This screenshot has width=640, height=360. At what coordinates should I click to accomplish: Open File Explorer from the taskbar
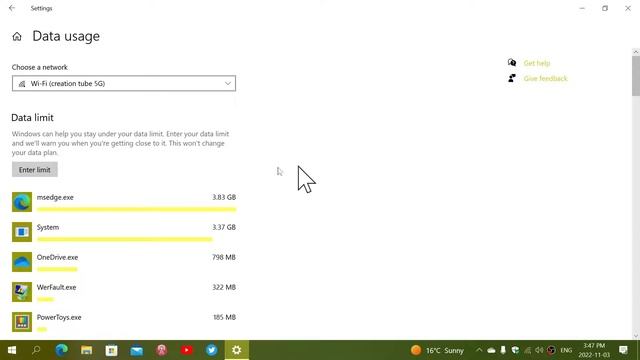pos(87,350)
